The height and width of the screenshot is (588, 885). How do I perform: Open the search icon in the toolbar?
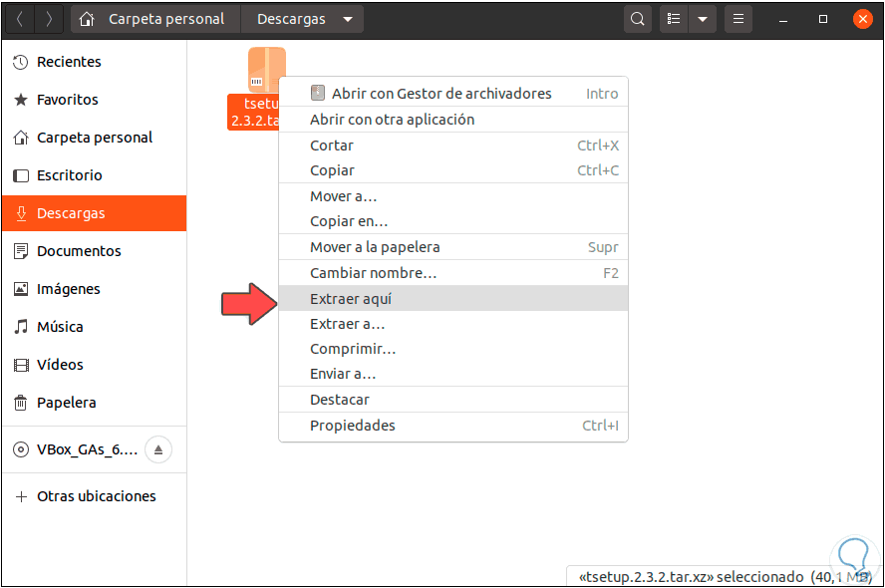pyautogui.click(x=638, y=18)
